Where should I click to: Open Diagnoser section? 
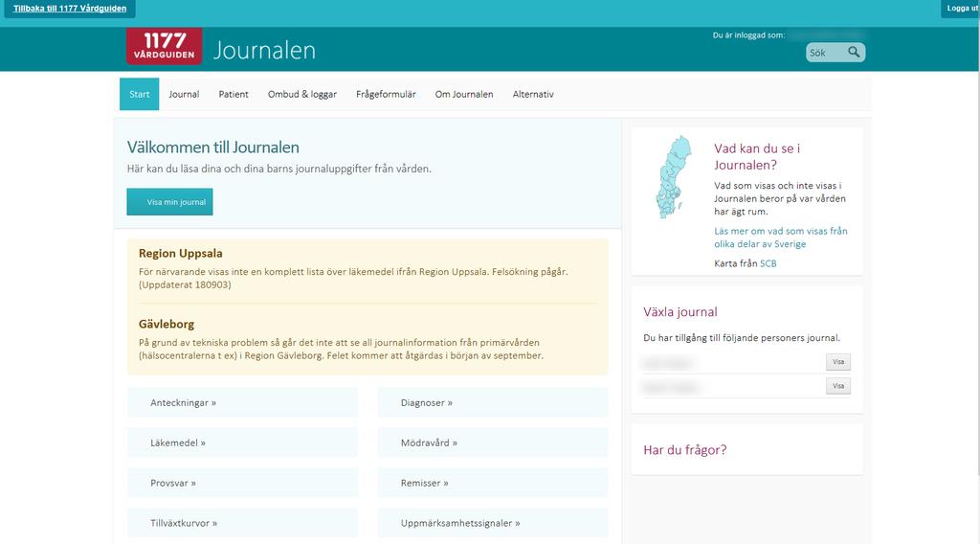[493, 402]
